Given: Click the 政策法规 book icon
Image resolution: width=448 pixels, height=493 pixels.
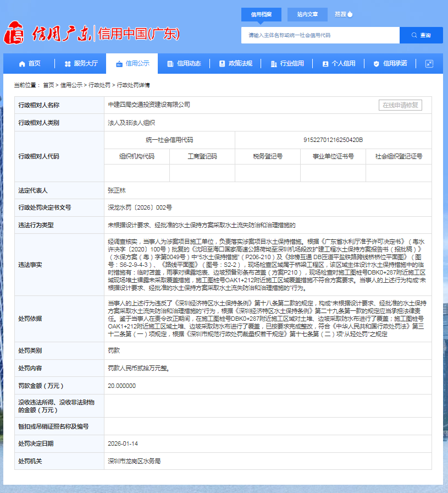Looking at the screenshot, I should tap(222, 64).
